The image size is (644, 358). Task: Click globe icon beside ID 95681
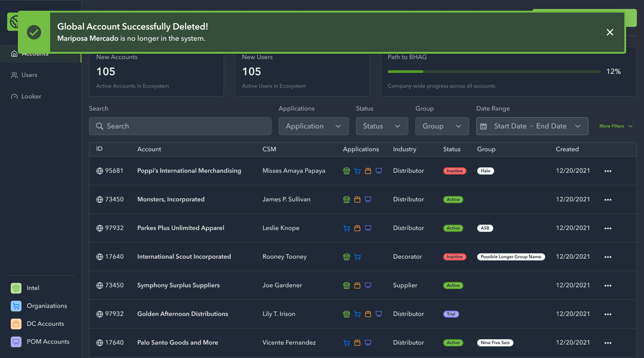(x=100, y=171)
